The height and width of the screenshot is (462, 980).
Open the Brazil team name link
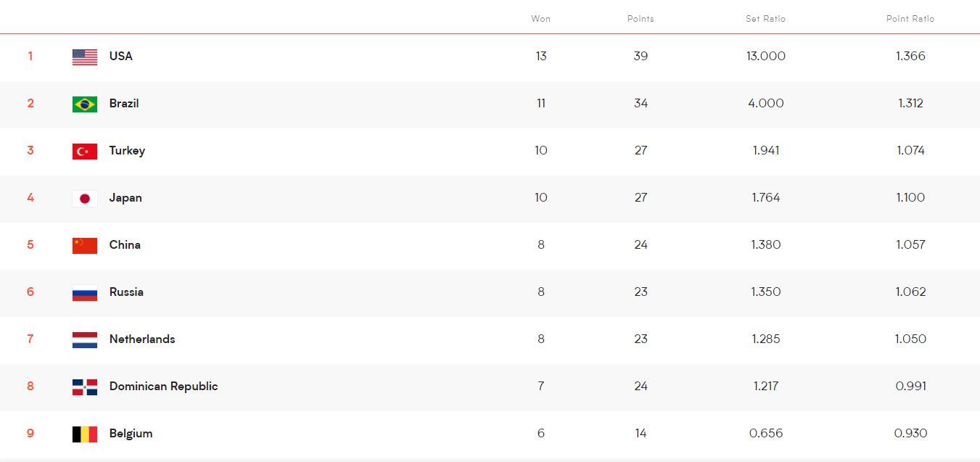124,104
